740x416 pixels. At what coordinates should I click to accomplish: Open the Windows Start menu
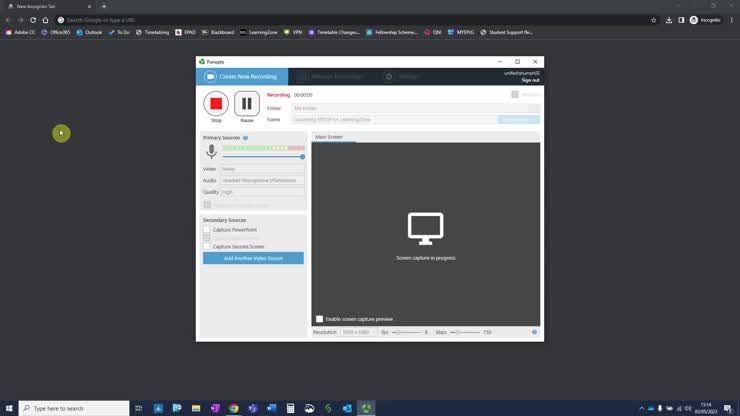coord(9,408)
